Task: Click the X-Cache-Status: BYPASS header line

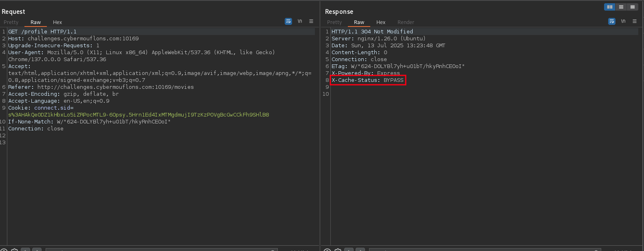Action: click(367, 80)
